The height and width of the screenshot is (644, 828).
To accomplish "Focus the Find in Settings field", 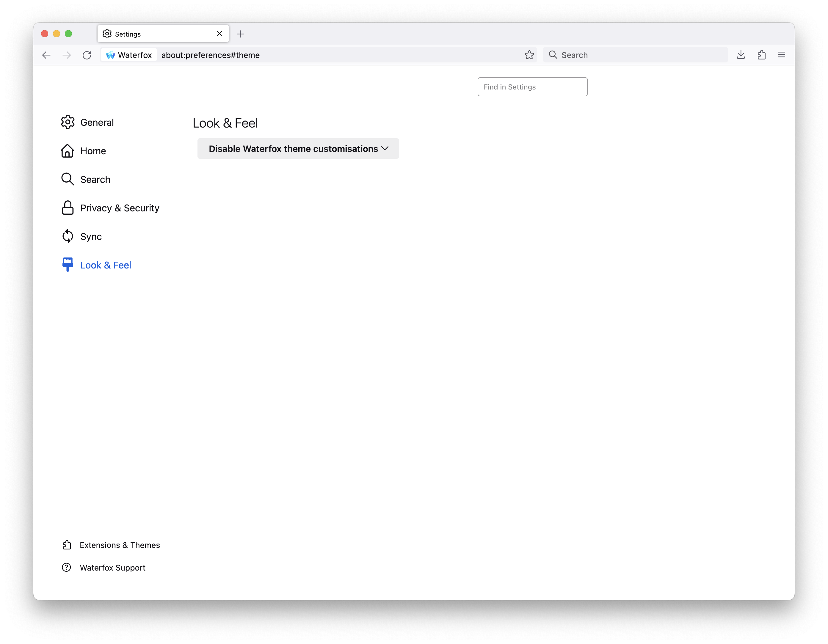I will point(532,87).
